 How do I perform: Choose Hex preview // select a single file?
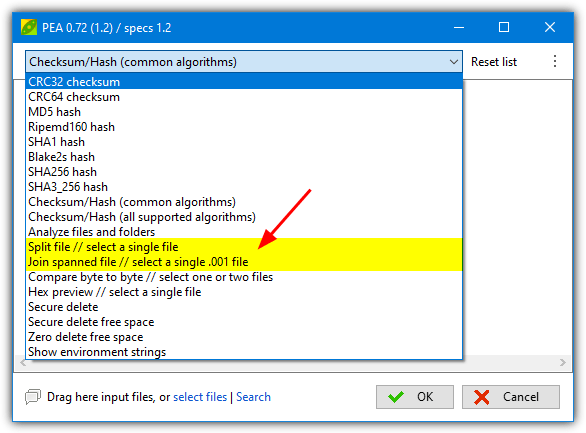244,292
